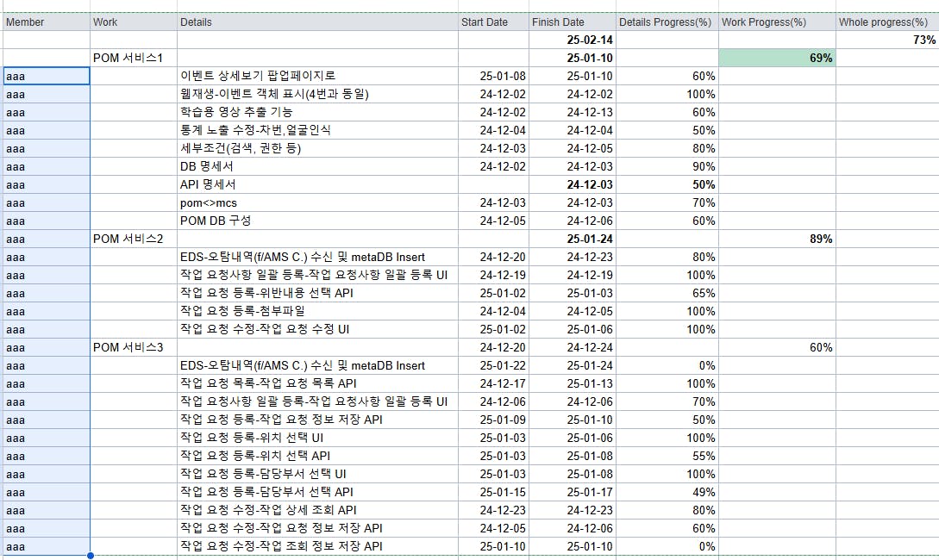Image resolution: width=939 pixels, height=560 pixels.
Task: Click start date 24-12-19 of 일괄 등록 UI row
Action: click(x=493, y=275)
